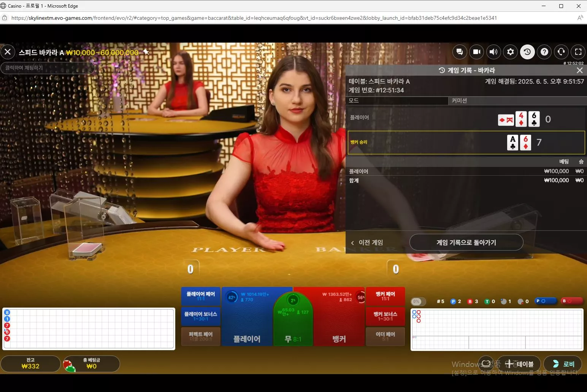The width and height of the screenshot is (587, 392).
Task: Return to lobby with the 로비 button
Action: (x=563, y=364)
